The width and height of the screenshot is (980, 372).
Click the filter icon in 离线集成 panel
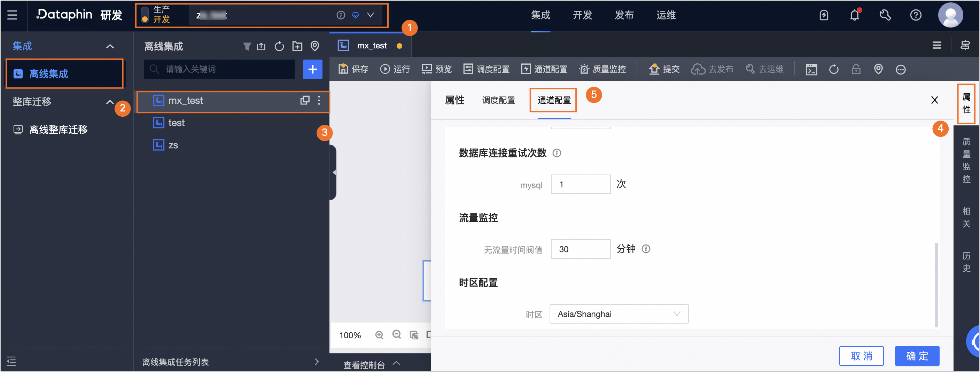(247, 46)
